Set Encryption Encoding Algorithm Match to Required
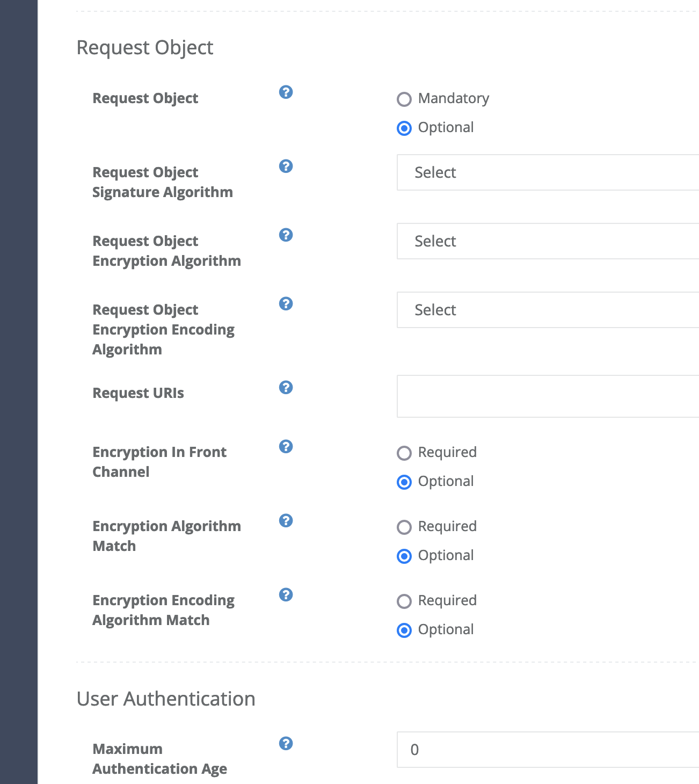The width and height of the screenshot is (699, 784). pyautogui.click(x=404, y=601)
